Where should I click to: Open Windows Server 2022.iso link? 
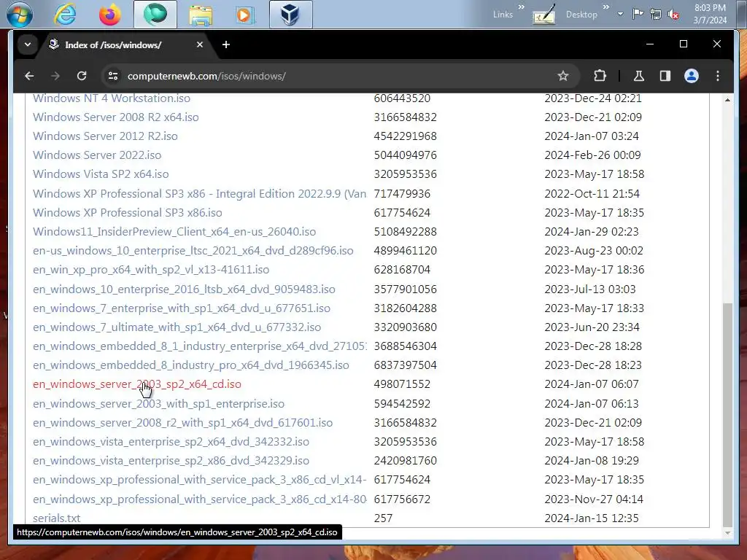coord(97,155)
